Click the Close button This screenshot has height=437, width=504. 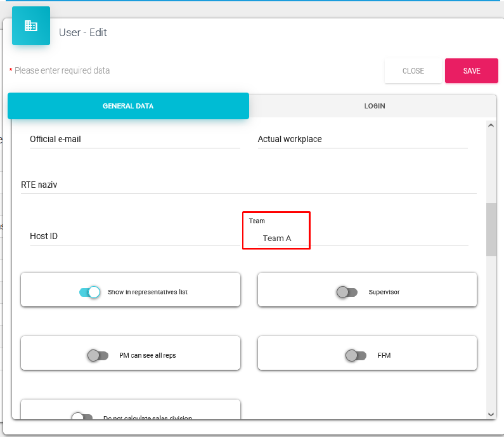[x=413, y=71]
